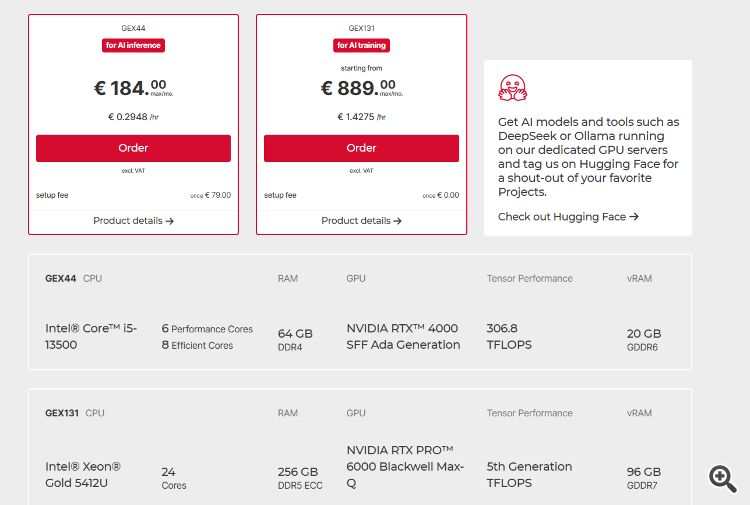Click the Intel Xeon Gold 5412U CPU text
The image size is (750, 505).
click(x=83, y=474)
